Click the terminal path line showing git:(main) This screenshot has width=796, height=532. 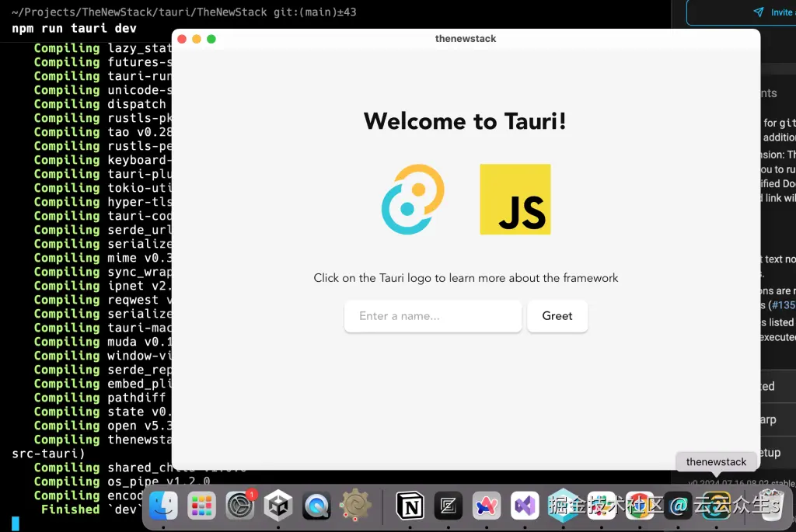(183, 12)
